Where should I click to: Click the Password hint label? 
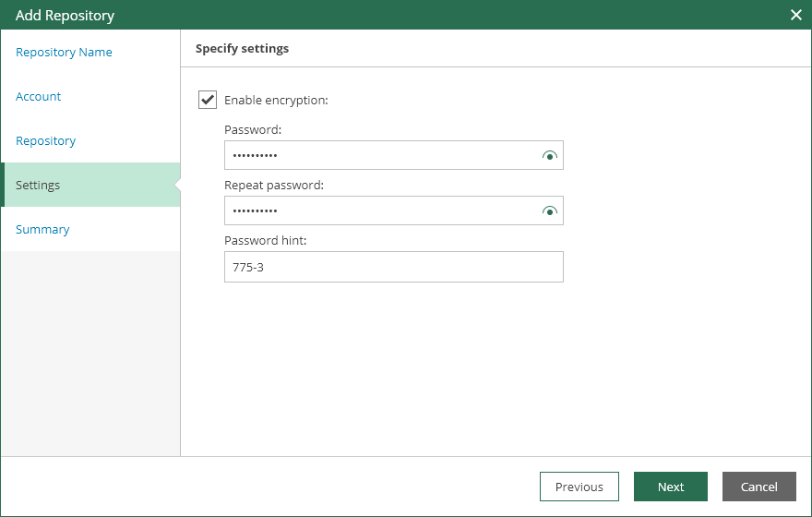pos(265,240)
